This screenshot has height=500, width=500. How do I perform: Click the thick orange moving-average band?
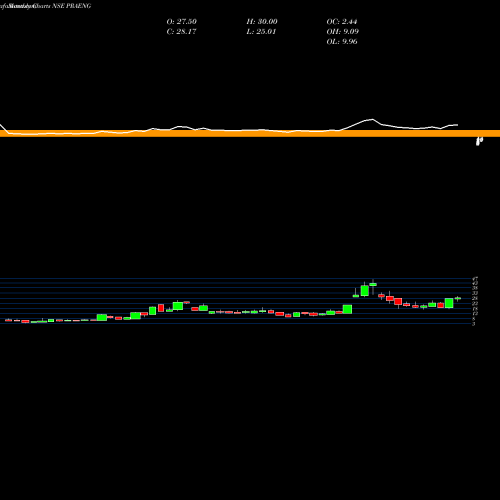tap(250, 133)
